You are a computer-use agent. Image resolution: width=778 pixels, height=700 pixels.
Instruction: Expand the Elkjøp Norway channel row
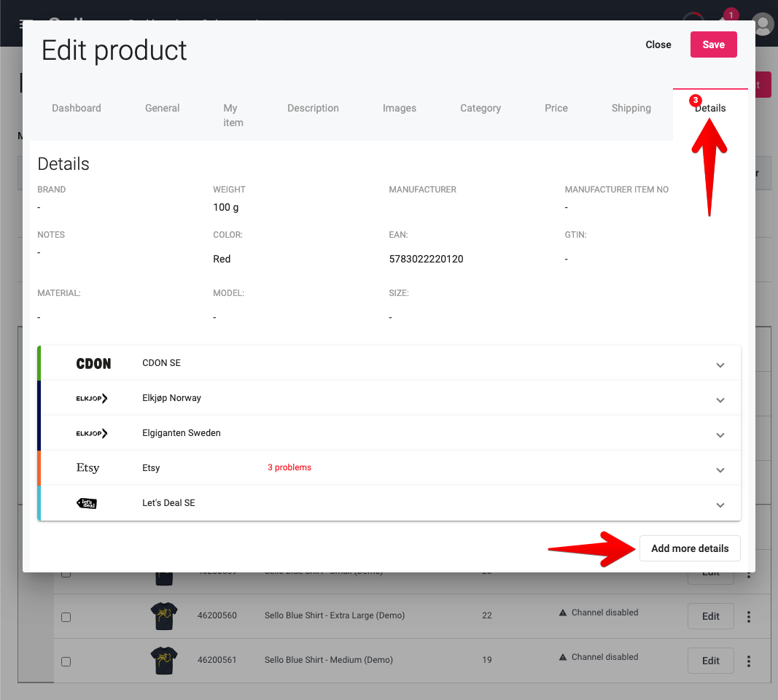[x=720, y=400]
